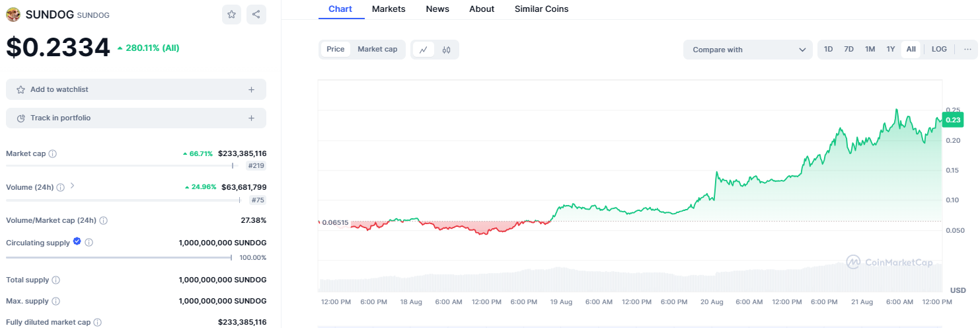Switch to line chart view icon

click(x=423, y=50)
